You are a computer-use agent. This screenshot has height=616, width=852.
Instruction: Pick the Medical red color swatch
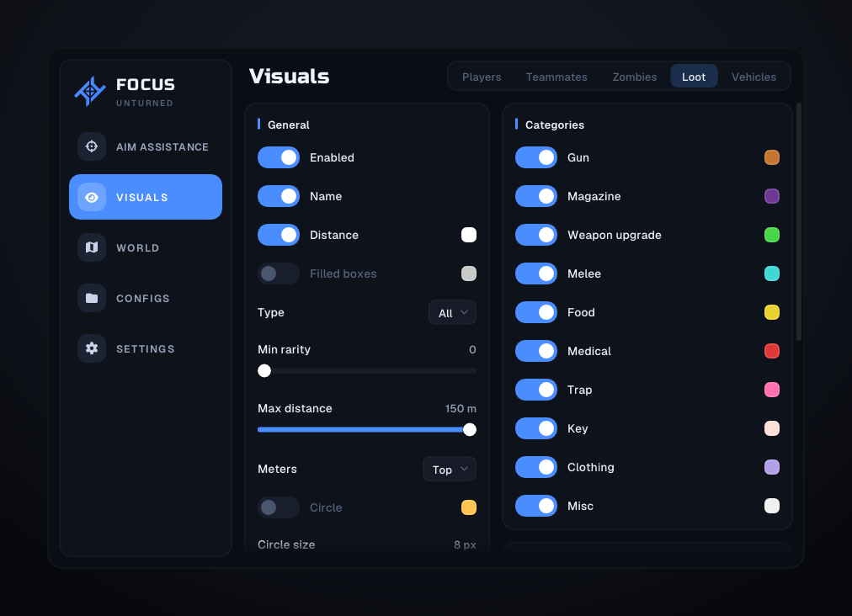click(x=772, y=351)
